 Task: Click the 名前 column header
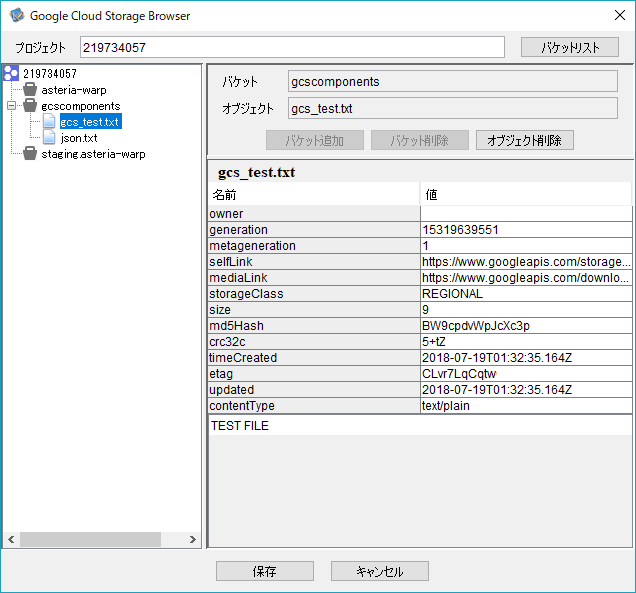(x=314, y=194)
